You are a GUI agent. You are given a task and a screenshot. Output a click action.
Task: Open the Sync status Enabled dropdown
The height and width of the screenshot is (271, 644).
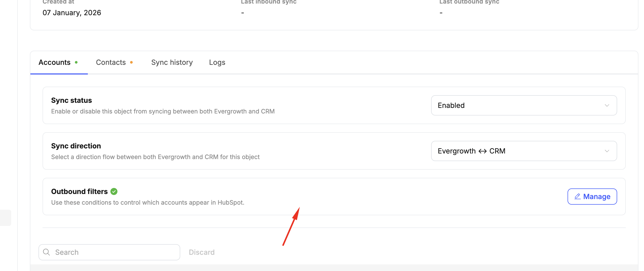point(524,105)
